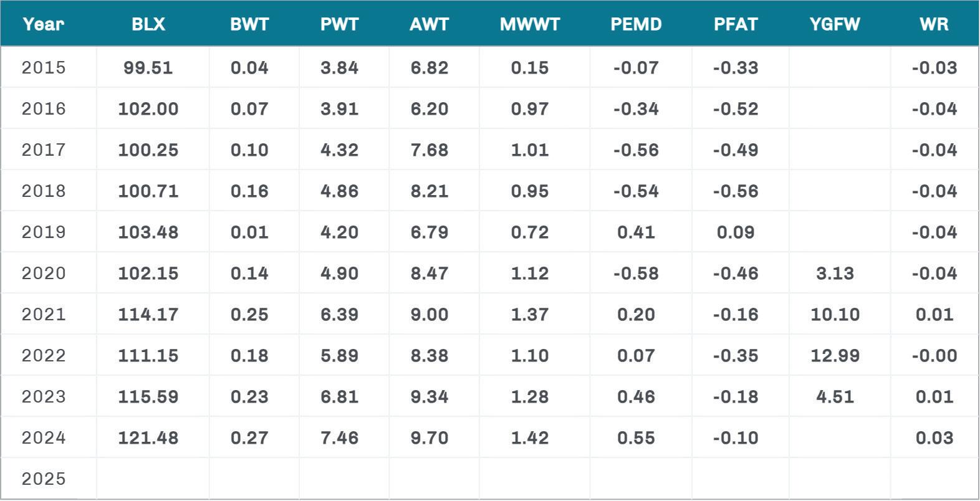The height and width of the screenshot is (501, 980).
Task: Click PEMD value -0.58 in 2020 row
Action: click(x=636, y=273)
